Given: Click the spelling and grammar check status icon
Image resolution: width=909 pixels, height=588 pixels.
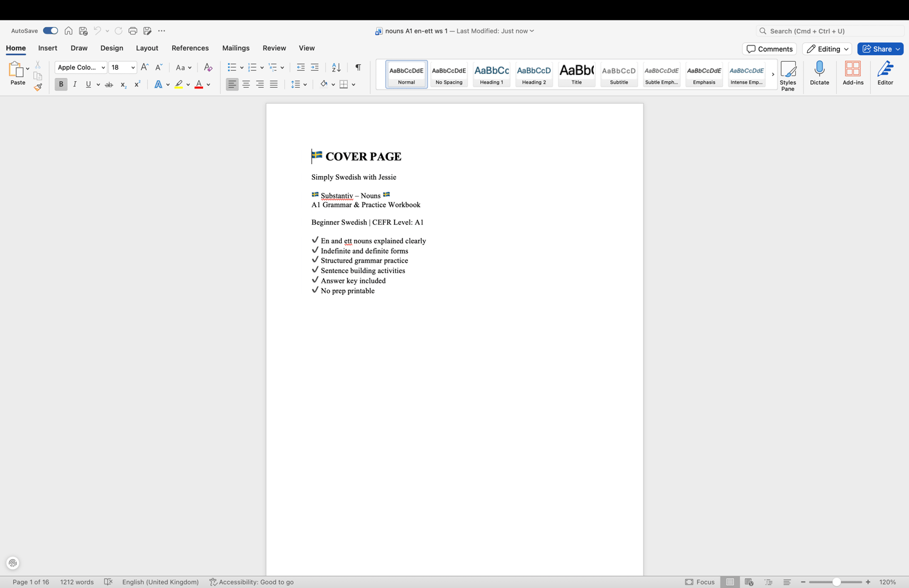Looking at the screenshot, I should (x=108, y=582).
